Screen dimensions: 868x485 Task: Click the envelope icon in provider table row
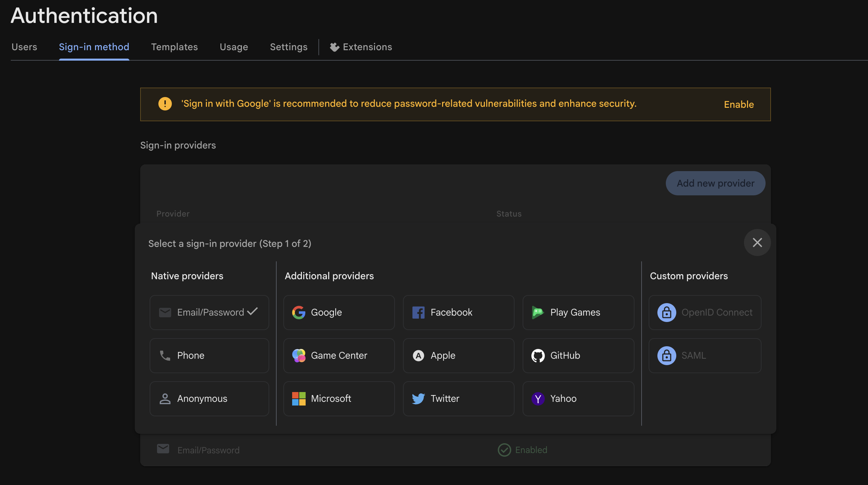click(163, 449)
